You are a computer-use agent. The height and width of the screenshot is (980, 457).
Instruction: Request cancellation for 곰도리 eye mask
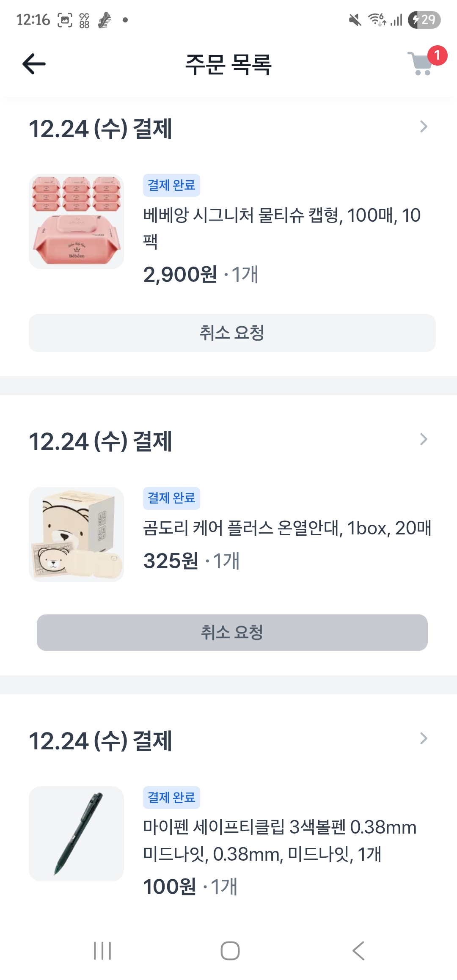coord(232,633)
